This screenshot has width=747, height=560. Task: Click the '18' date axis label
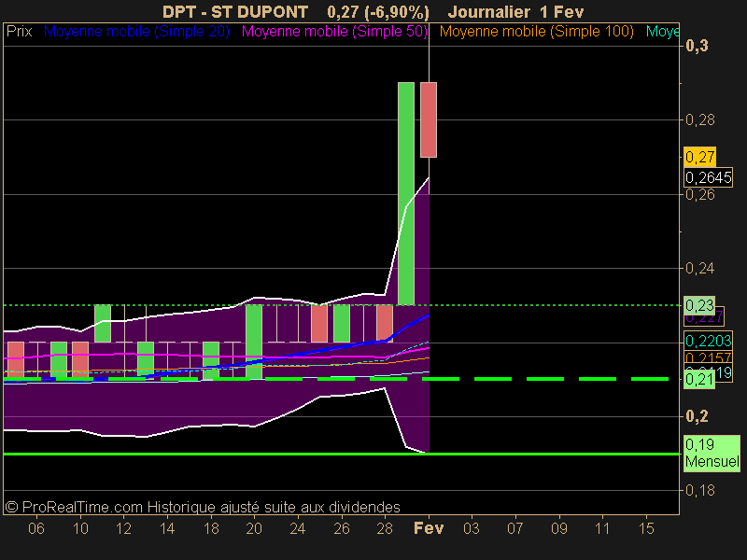point(211,528)
